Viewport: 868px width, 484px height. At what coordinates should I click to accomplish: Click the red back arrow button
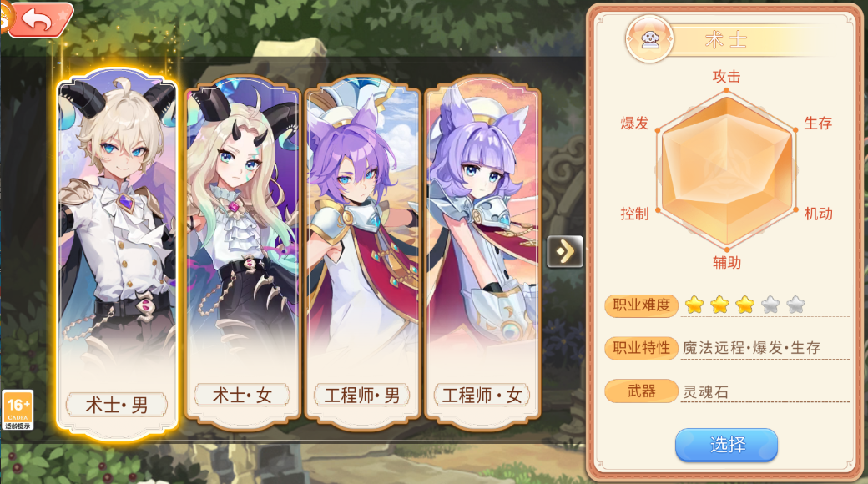[x=40, y=19]
